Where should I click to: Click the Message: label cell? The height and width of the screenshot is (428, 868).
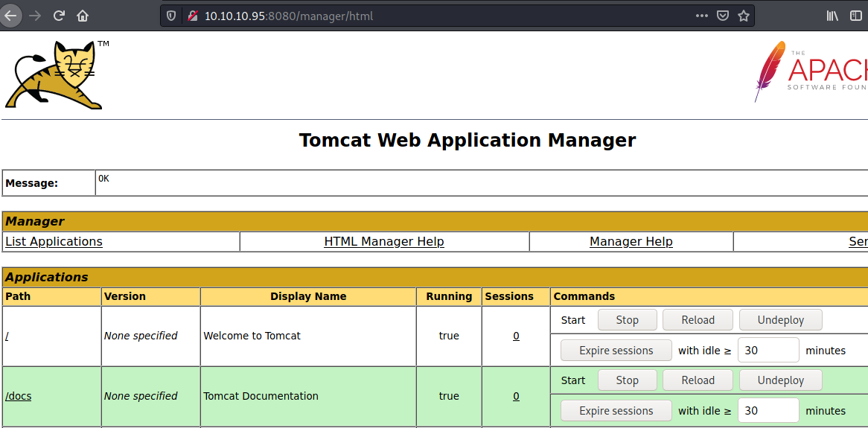(x=48, y=182)
